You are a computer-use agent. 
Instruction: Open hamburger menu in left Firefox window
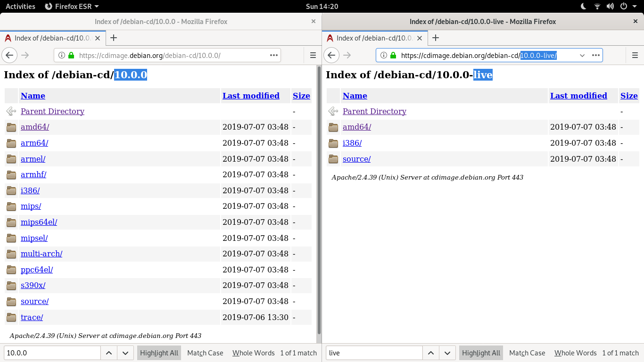tap(313, 55)
